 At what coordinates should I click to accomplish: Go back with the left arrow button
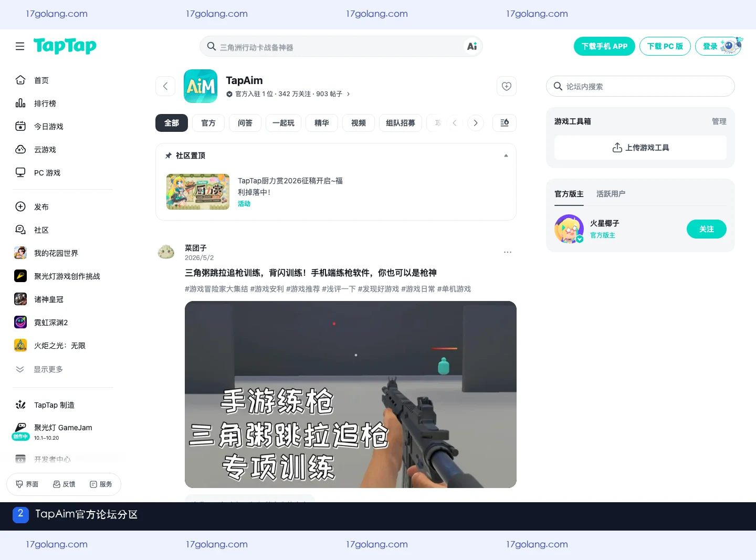pos(165,86)
